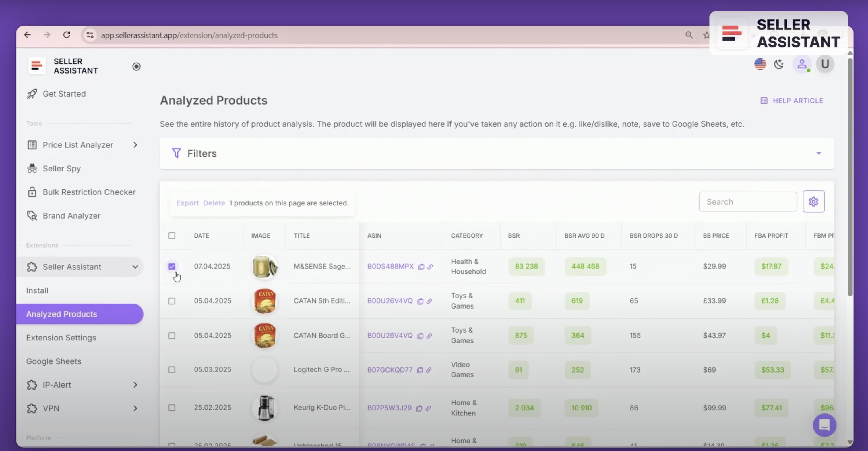Screen dimensions: 868x451
Task: Uncheck the M&SENSE Sage product checkbox
Action: pos(172,267)
